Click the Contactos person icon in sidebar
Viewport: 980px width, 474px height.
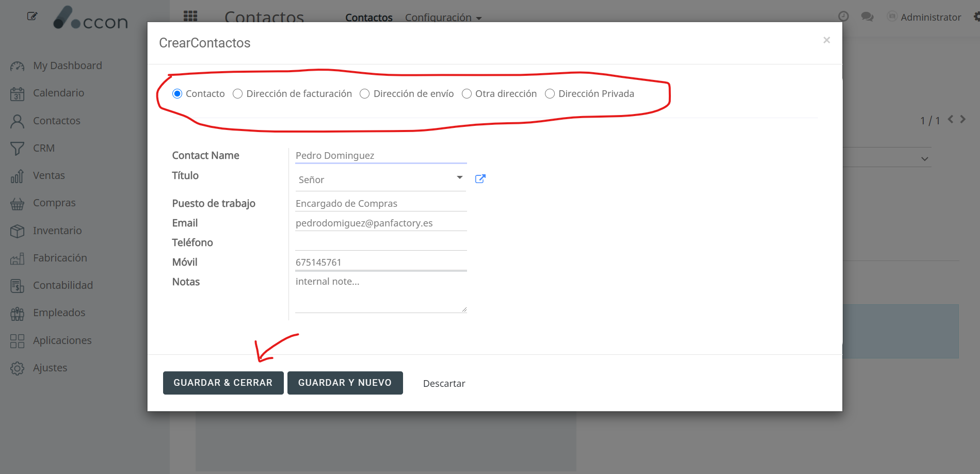17,121
